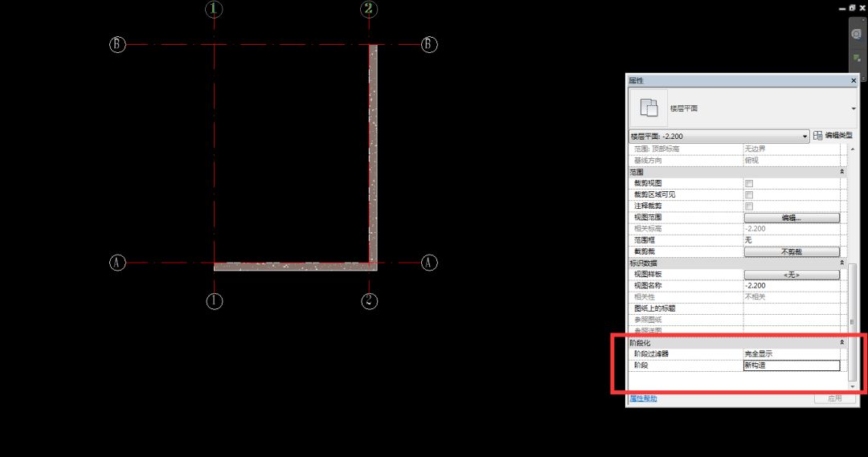Open the 楼层平面: -2.200 instance filter dropdown

pyautogui.click(x=719, y=136)
